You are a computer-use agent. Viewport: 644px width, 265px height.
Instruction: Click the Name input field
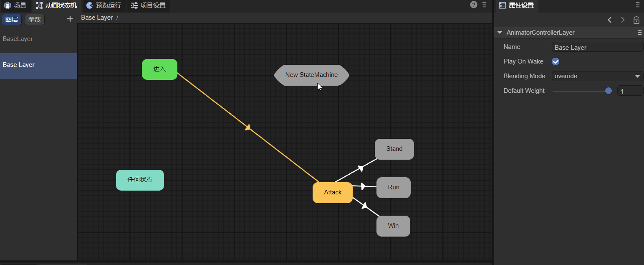click(x=597, y=47)
